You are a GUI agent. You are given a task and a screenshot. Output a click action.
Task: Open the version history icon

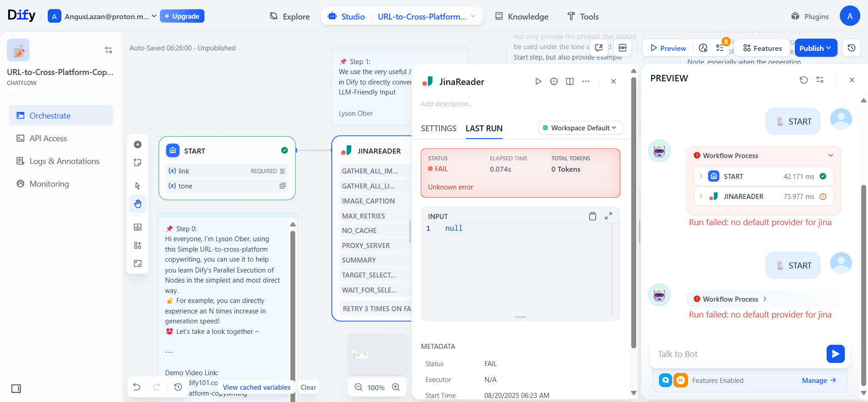pos(852,48)
